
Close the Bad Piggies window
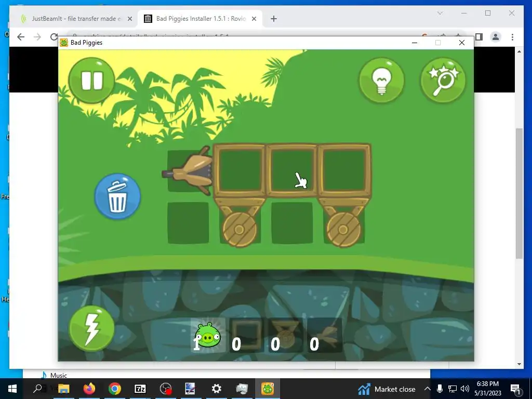click(x=462, y=43)
